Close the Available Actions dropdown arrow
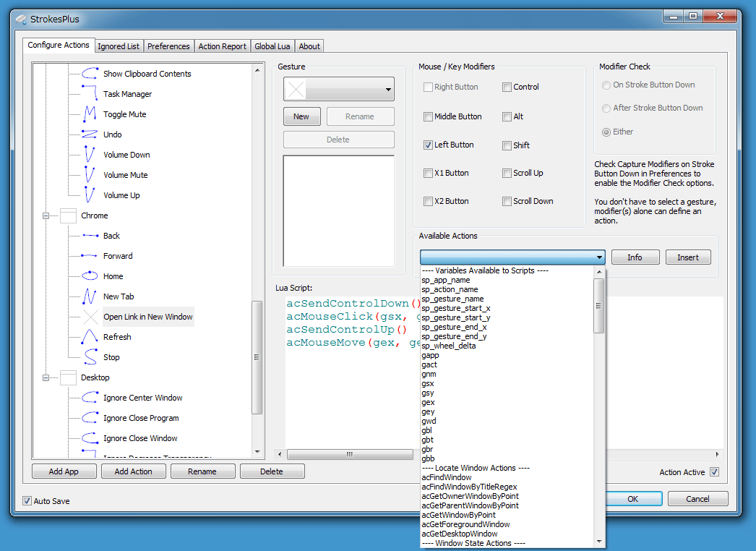Viewport: 756px width, 551px height. 599,257
